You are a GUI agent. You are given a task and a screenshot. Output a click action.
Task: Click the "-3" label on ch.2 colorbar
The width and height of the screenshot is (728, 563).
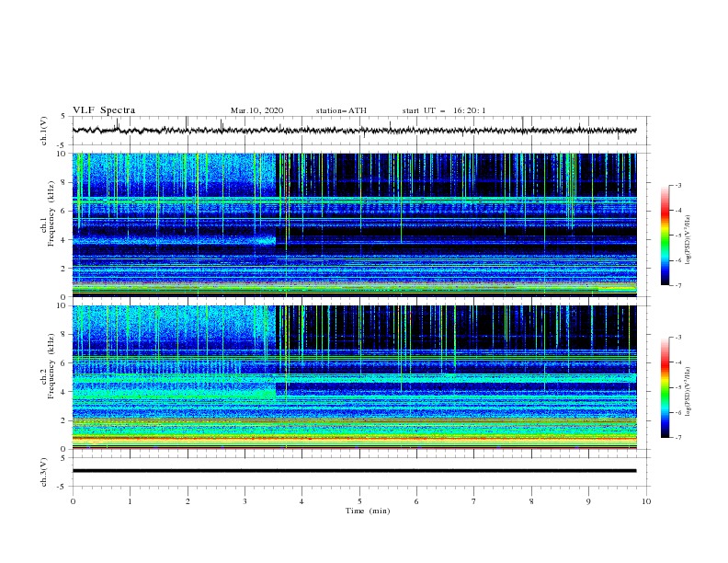tap(677, 338)
